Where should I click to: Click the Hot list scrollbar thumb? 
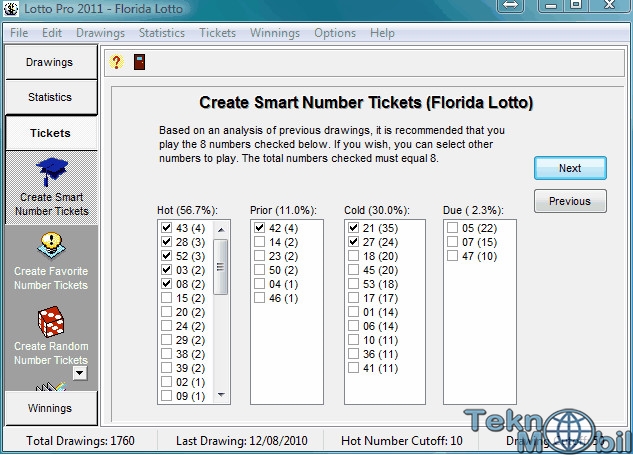pos(220,267)
